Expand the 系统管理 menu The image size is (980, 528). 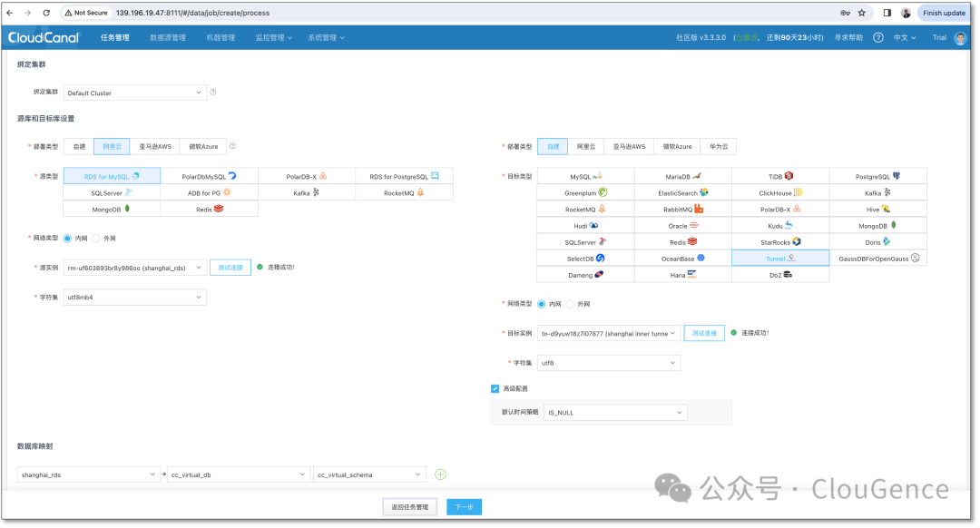point(327,37)
